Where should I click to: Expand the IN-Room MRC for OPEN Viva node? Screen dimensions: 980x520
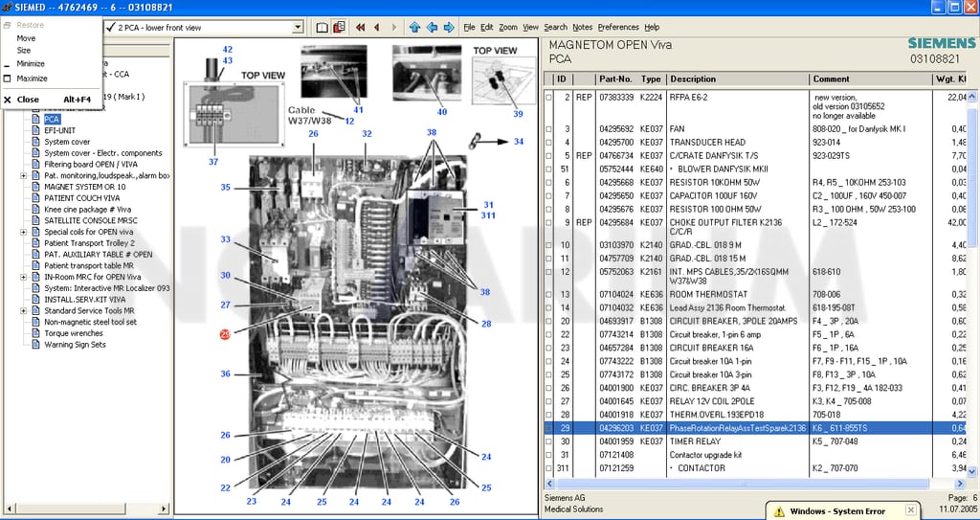[x=24, y=277]
